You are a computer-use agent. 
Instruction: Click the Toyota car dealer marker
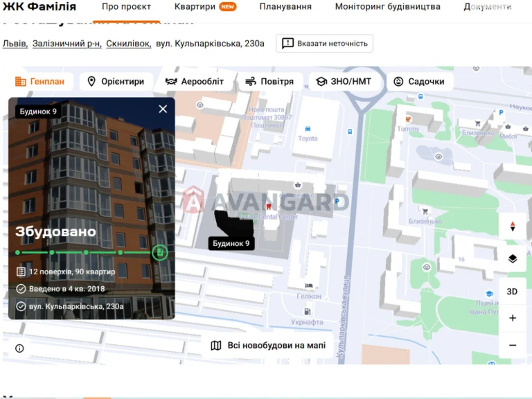(x=308, y=129)
